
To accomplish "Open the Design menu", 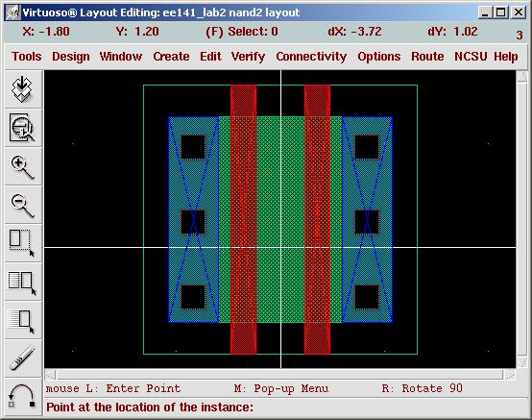I will pyautogui.click(x=71, y=57).
